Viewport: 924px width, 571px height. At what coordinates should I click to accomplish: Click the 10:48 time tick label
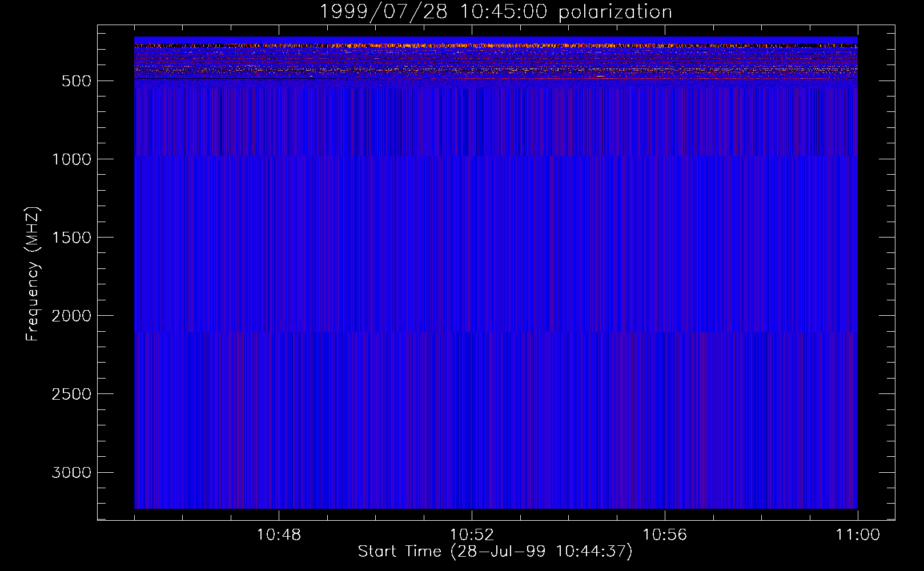click(279, 535)
